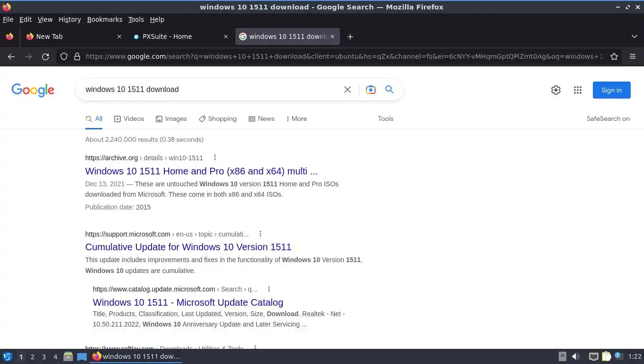The width and height of the screenshot is (644, 364).
Task: Open the file manager from taskbar
Action: 68,356
